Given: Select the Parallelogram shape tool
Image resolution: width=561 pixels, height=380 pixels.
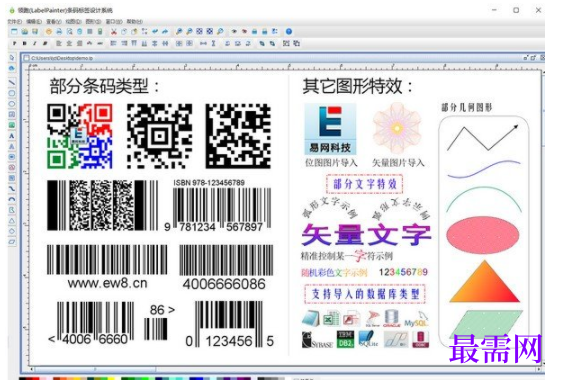Looking at the screenshot, I should [x=12, y=242].
